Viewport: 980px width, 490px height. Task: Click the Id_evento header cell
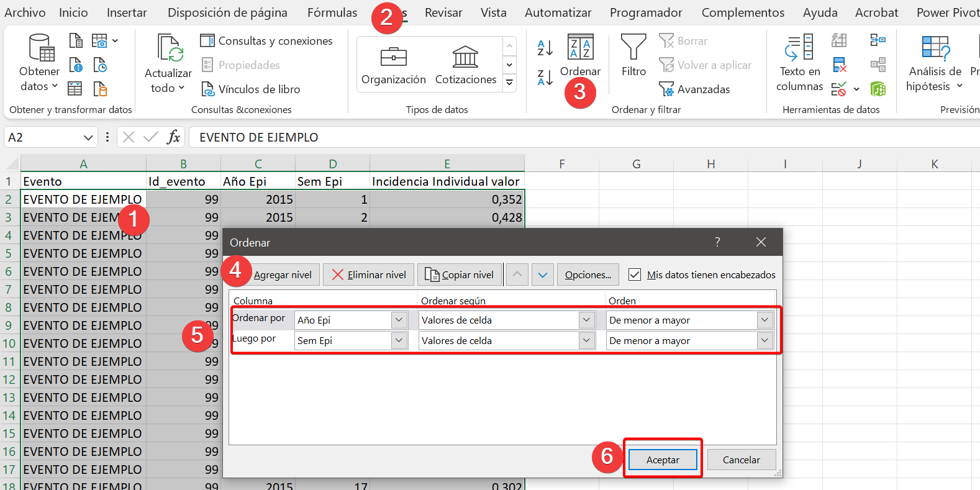pos(183,181)
